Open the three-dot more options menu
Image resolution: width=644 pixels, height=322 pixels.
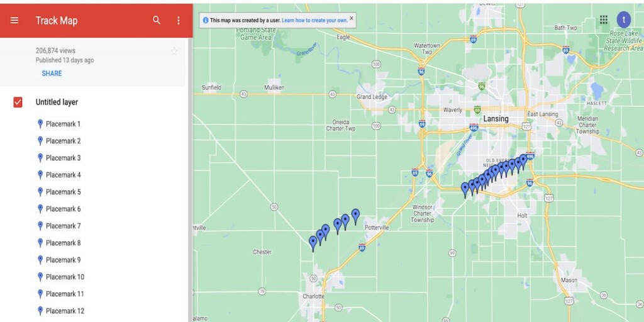tap(178, 21)
